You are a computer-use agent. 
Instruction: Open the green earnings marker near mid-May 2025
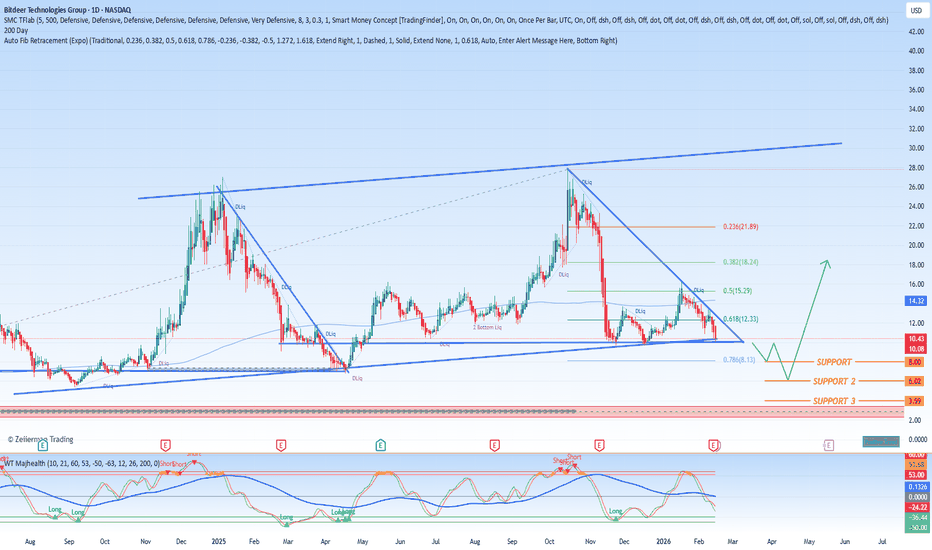coord(380,445)
